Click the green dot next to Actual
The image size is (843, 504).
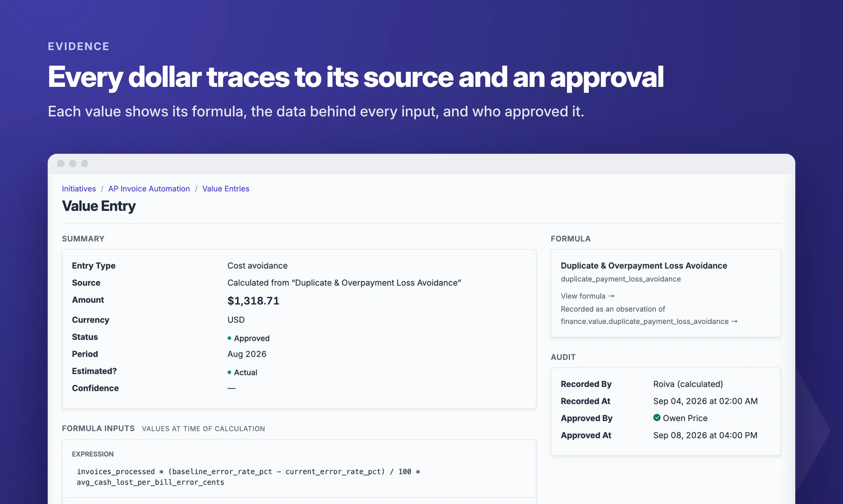click(229, 372)
